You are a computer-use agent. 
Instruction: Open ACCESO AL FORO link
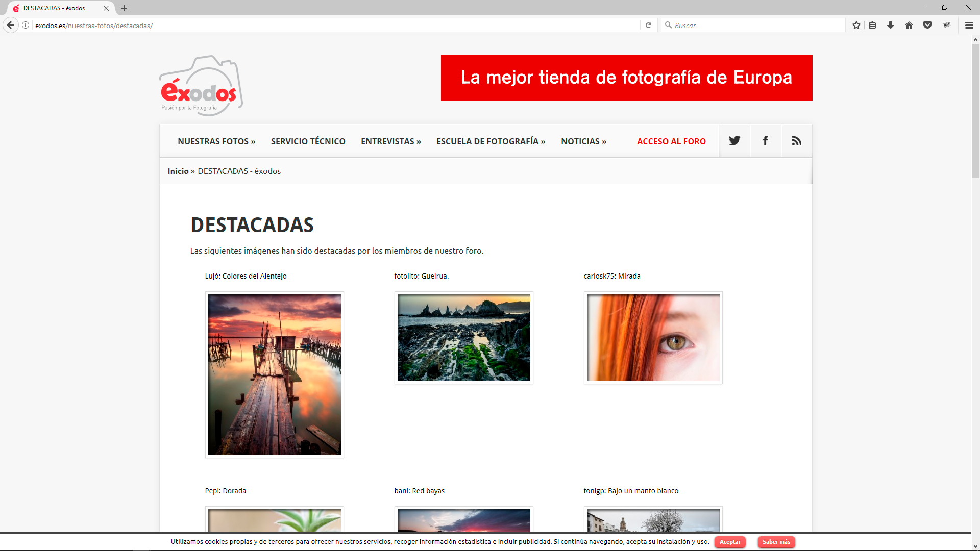(x=671, y=141)
